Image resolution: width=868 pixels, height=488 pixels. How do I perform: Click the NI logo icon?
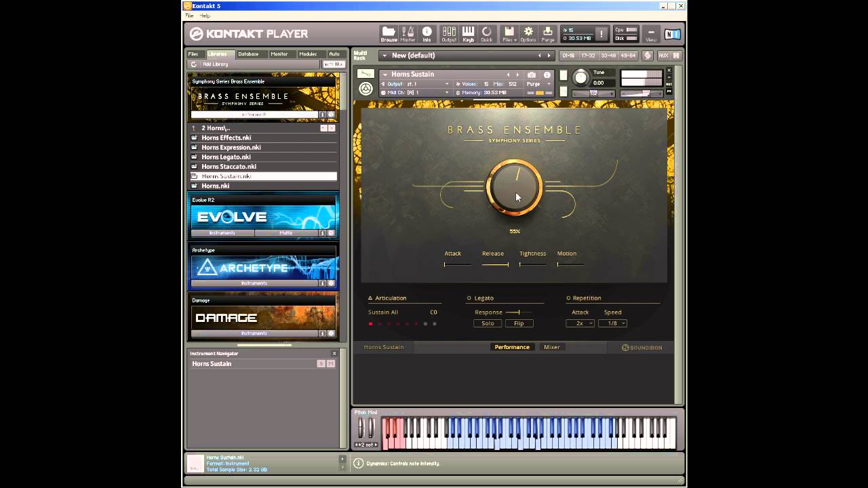tap(671, 34)
